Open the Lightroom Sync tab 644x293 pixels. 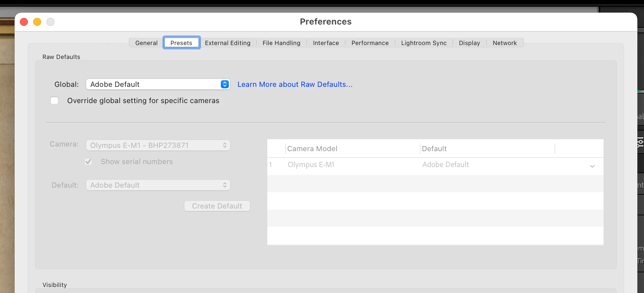click(424, 43)
